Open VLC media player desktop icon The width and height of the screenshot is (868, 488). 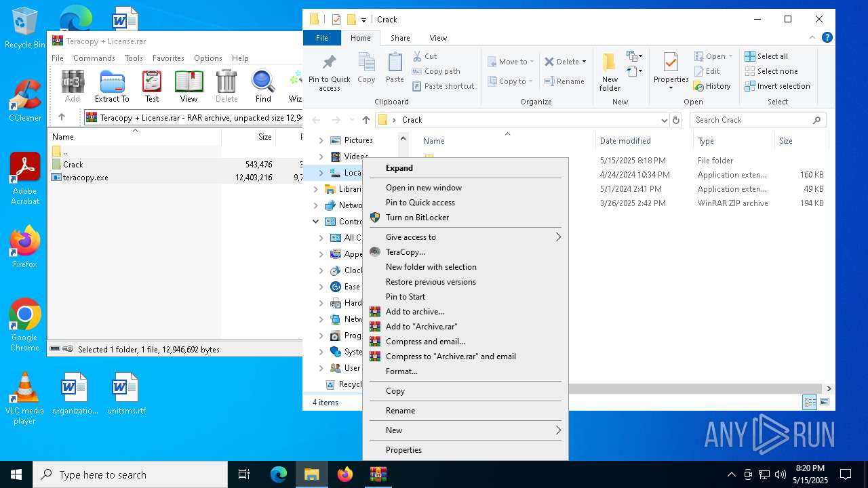click(25, 399)
